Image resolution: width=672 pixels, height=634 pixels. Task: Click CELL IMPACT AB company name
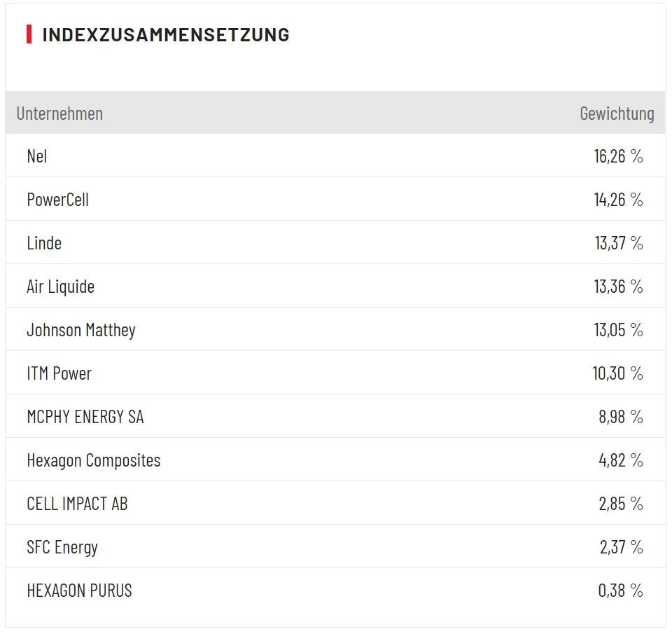click(77, 504)
